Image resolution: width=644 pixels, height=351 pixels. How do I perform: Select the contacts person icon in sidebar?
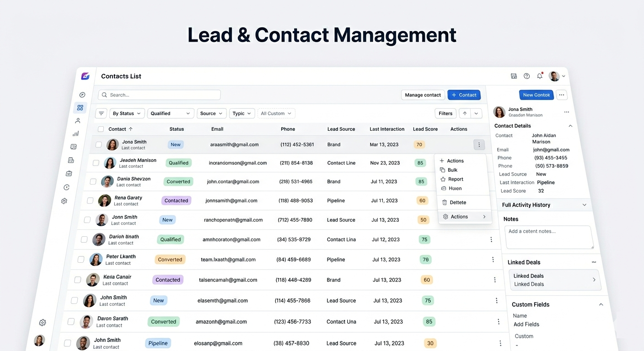pos(77,120)
